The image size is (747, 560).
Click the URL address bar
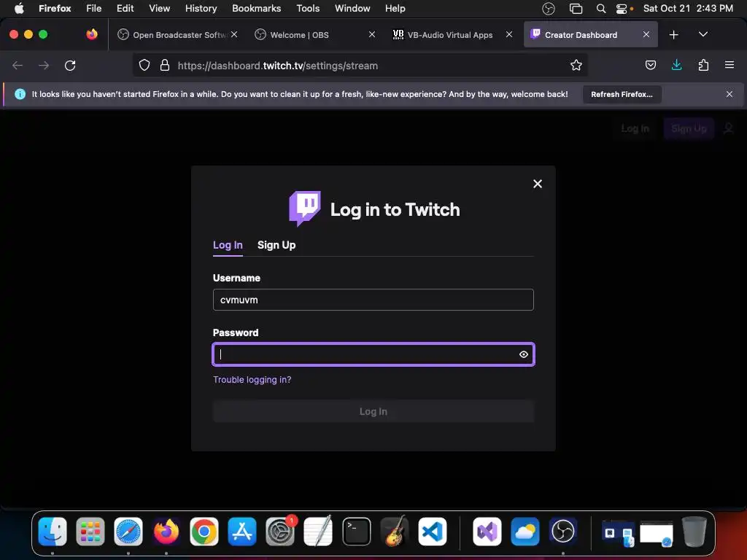point(360,66)
